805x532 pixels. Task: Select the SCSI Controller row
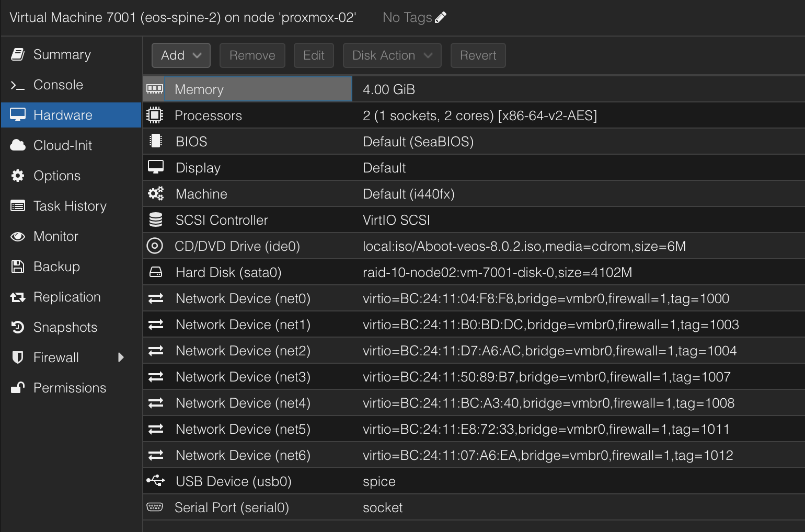474,219
